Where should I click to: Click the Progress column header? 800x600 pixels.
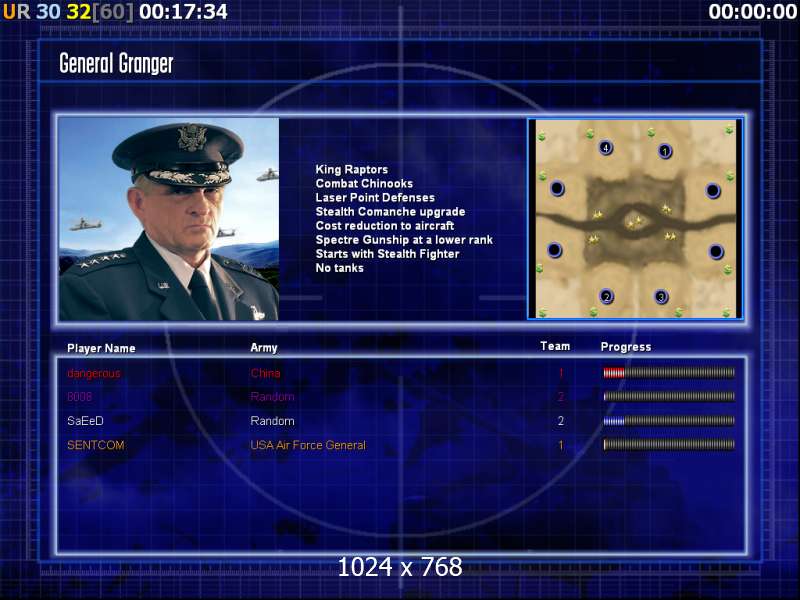pyautogui.click(x=626, y=347)
